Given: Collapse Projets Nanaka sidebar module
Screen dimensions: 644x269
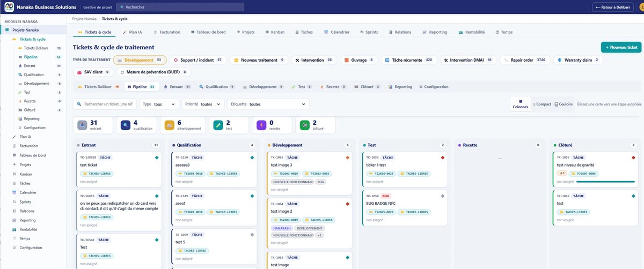Looking at the screenshot, I should [x=33, y=30].
